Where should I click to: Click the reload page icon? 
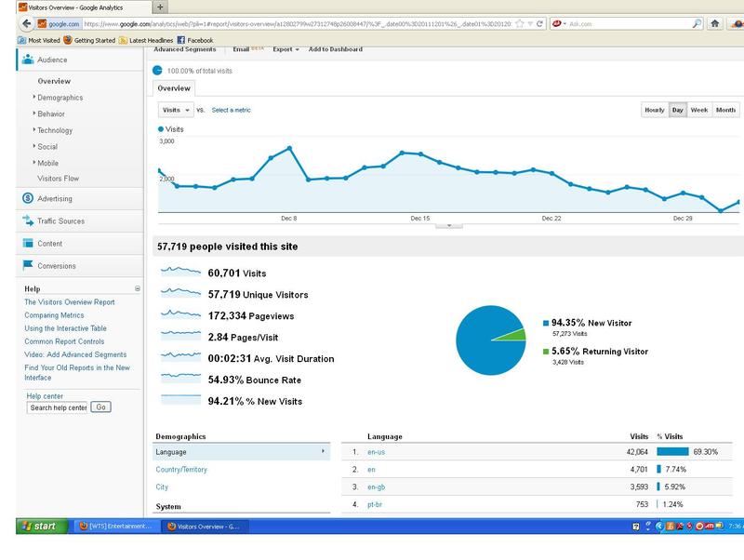[539, 23]
